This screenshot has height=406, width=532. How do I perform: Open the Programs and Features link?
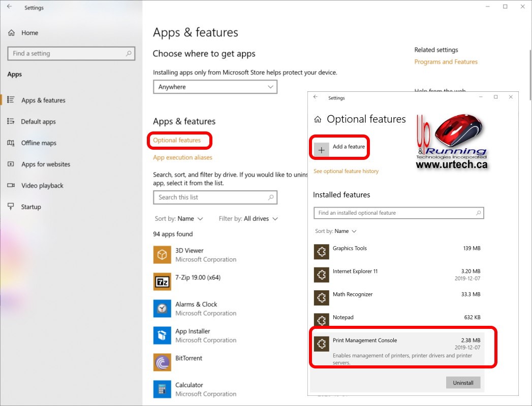click(x=446, y=62)
